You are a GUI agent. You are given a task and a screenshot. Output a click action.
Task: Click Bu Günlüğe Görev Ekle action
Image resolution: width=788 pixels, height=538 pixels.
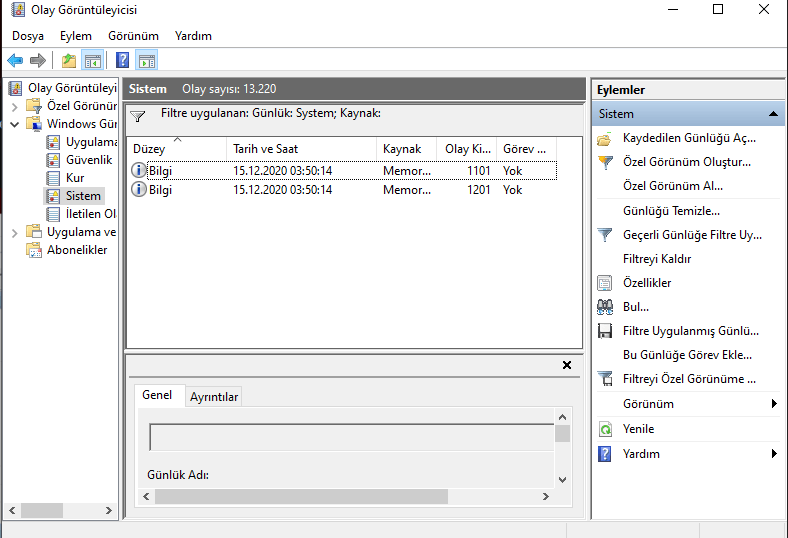pos(687,355)
